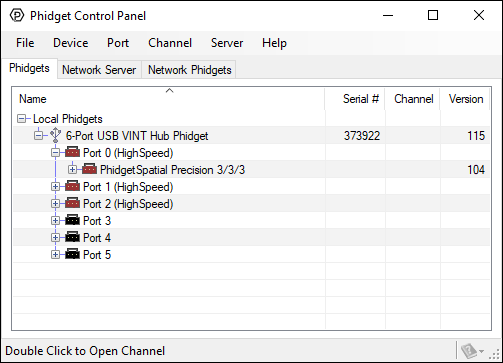
Task: Click the dropdown arrow beside status bar log icon
Action: coord(482,351)
